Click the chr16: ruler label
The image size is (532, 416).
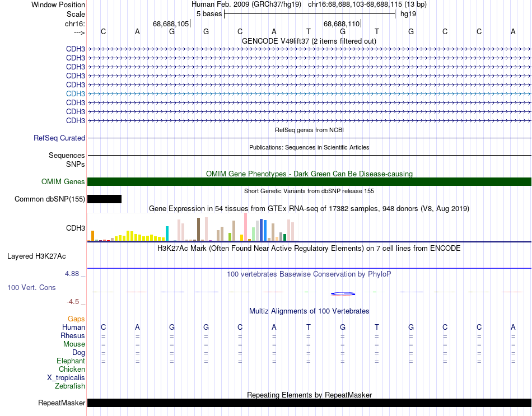(x=75, y=24)
